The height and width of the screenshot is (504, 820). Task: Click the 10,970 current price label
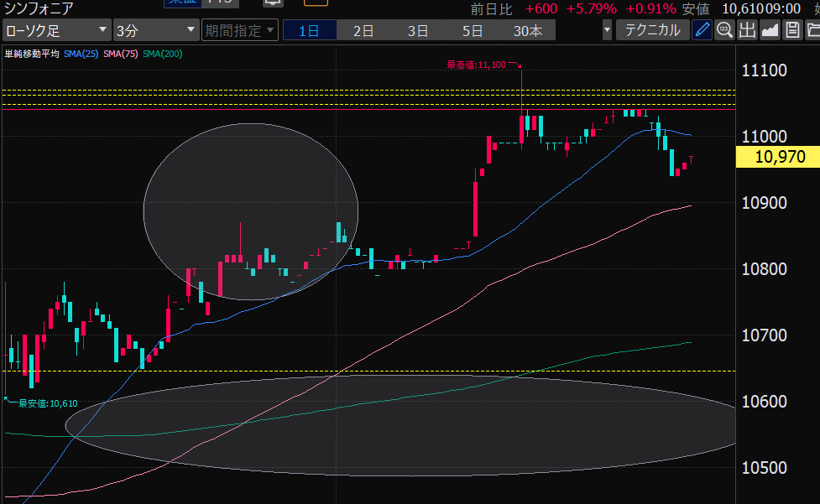click(x=777, y=157)
